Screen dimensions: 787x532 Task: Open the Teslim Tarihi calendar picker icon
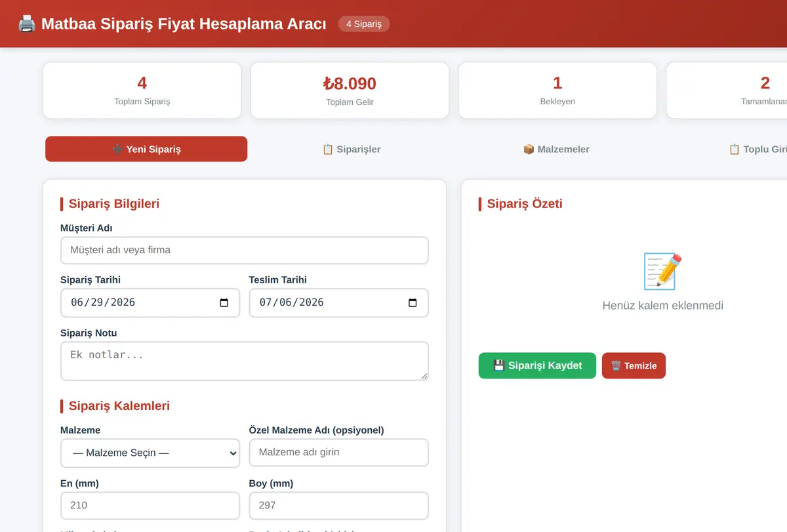(413, 303)
